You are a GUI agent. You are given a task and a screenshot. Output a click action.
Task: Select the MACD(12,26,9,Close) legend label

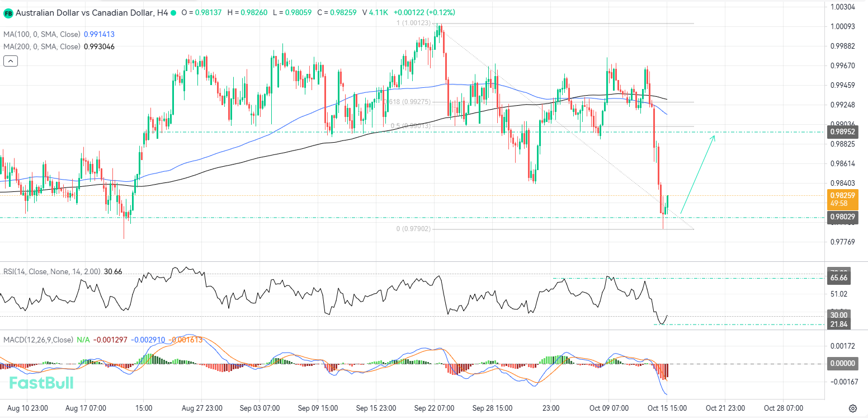coord(38,340)
